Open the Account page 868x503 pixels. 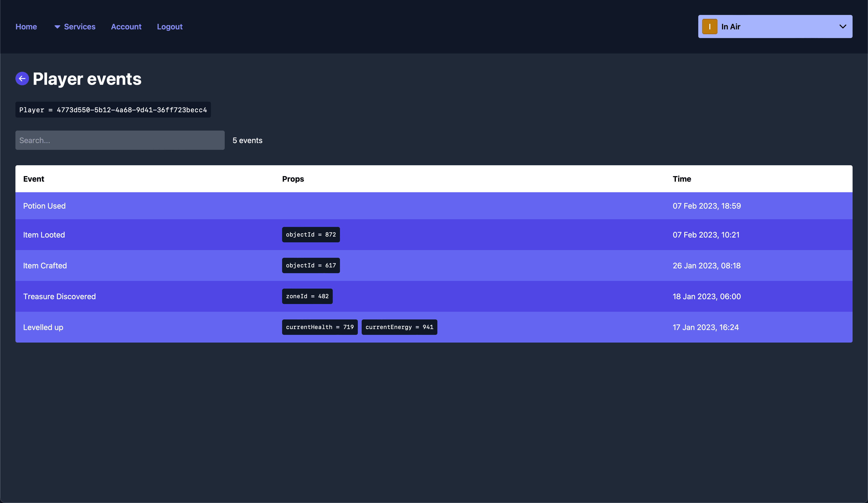point(126,26)
